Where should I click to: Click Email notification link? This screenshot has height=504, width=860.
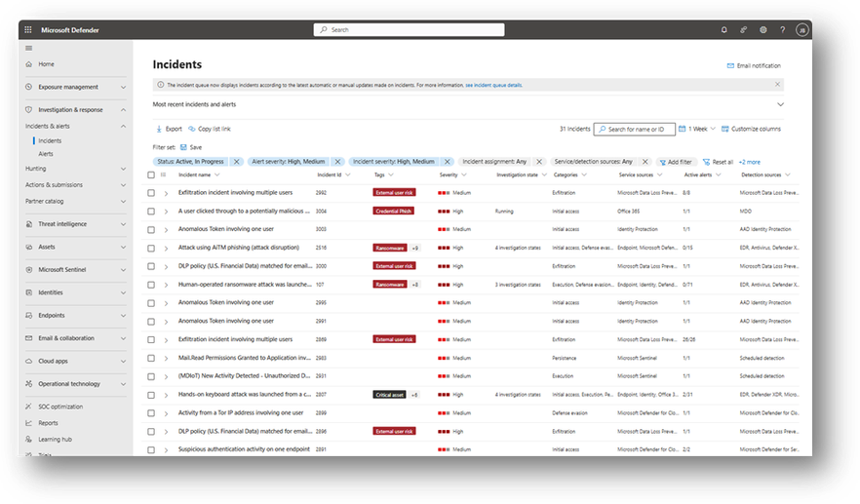[754, 66]
